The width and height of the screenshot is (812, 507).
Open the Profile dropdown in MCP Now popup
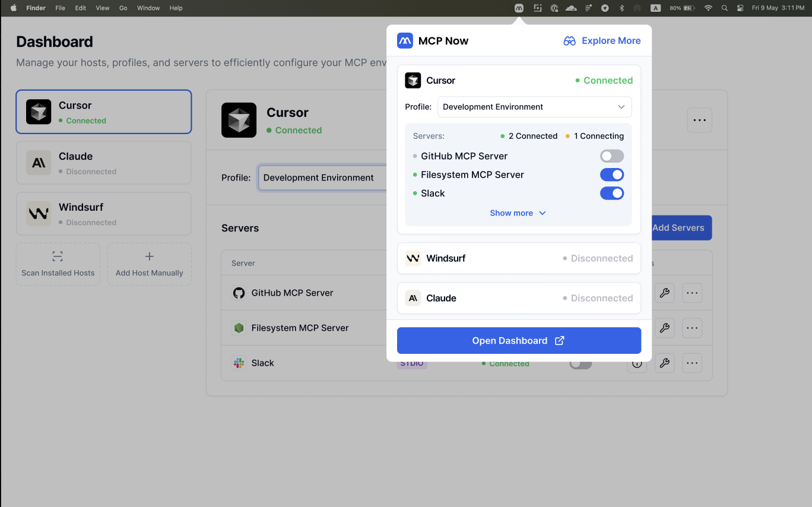click(x=534, y=107)
